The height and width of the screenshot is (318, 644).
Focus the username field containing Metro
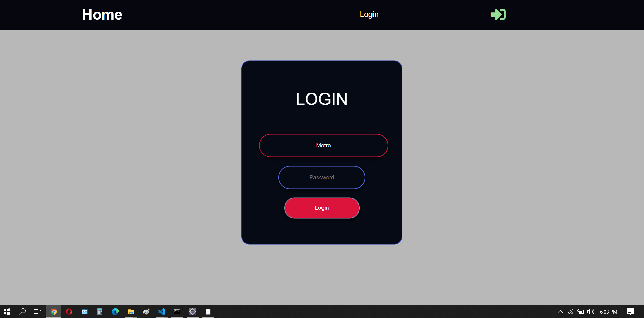click(x=323, y=145)
